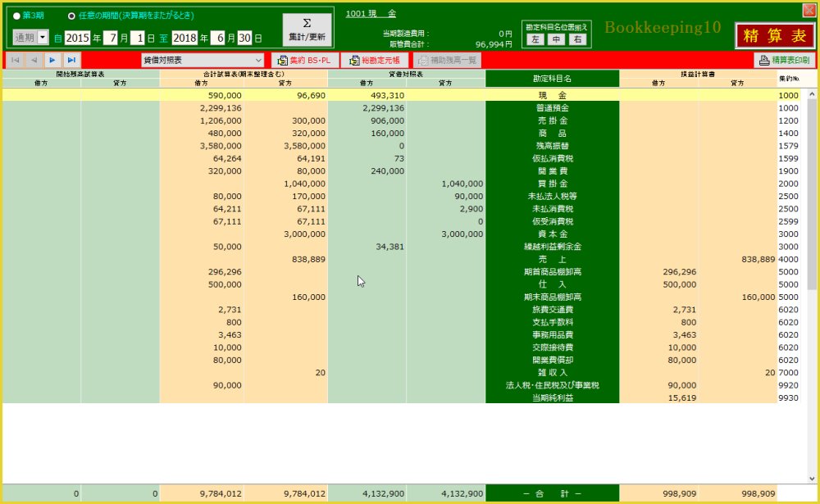The height and width of the screenshot is (504, 820).
Task: Align account names left with 左
Action: pyautogui.click(x=535, y=39)
